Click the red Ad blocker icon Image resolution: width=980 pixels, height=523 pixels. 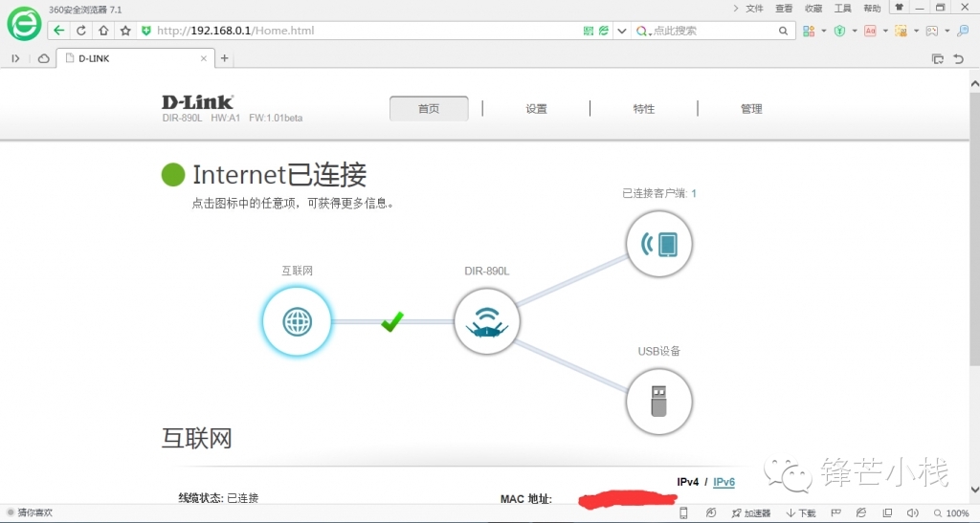pos(870,31)
